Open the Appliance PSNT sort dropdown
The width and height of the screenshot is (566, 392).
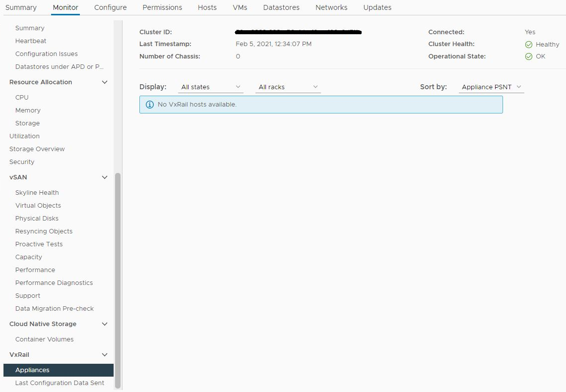491,87
